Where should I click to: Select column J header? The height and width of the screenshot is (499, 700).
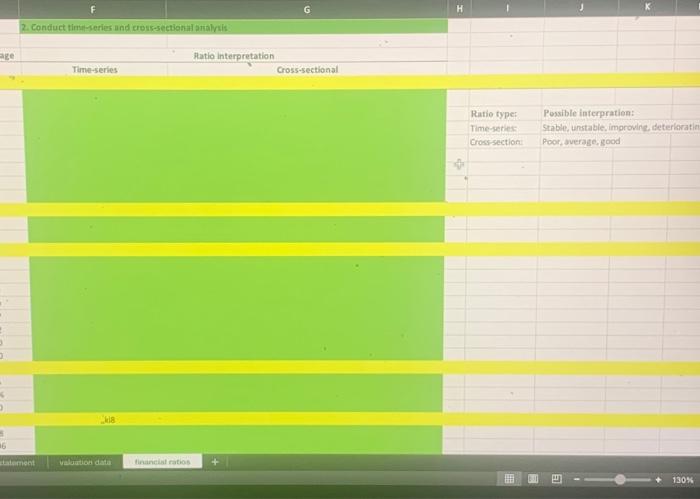(x=581, y=7)
